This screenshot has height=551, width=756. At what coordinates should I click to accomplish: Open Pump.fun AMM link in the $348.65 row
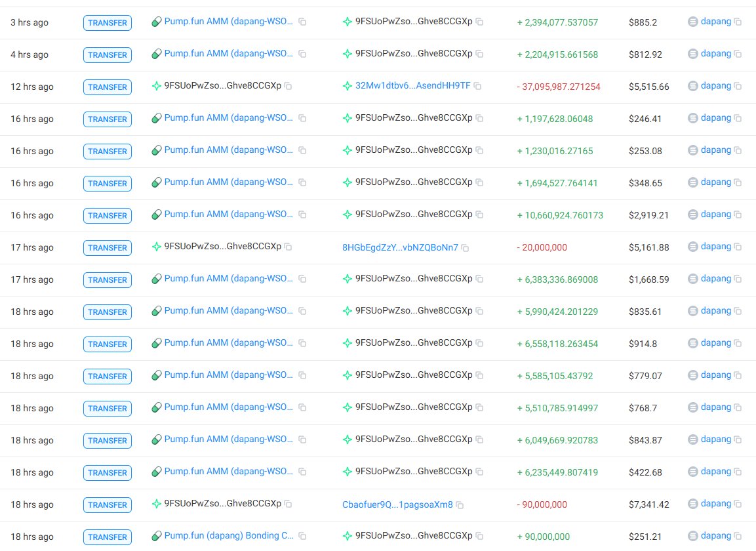tap(229, 182)
